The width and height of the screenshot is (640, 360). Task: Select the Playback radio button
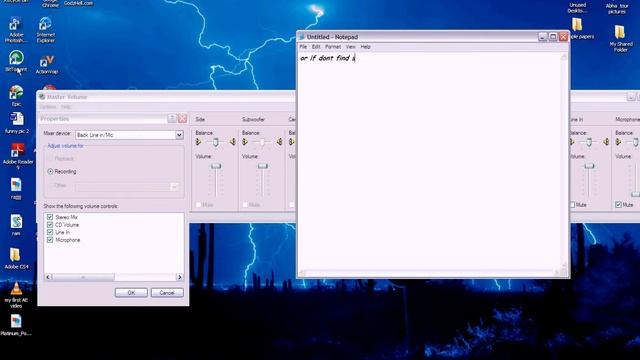click(x=50, y=158)
